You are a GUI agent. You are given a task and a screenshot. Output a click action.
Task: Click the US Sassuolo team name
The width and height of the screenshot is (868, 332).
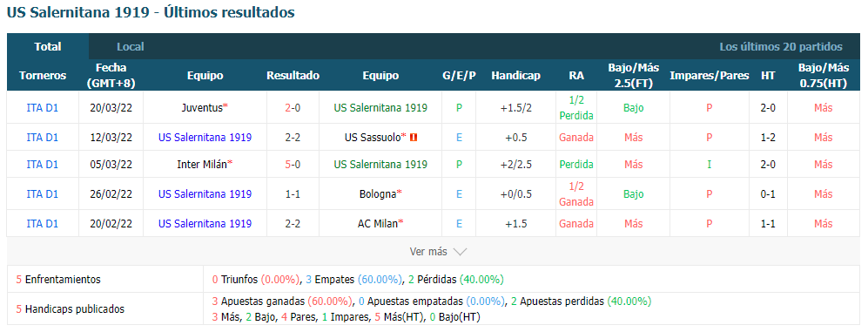[x=372, y=137]
